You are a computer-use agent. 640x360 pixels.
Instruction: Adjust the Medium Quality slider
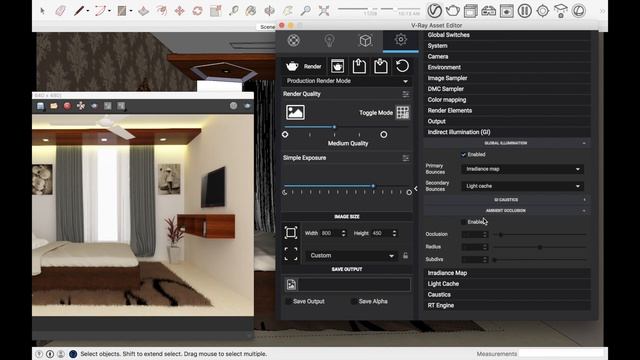(x=334, y=127)
